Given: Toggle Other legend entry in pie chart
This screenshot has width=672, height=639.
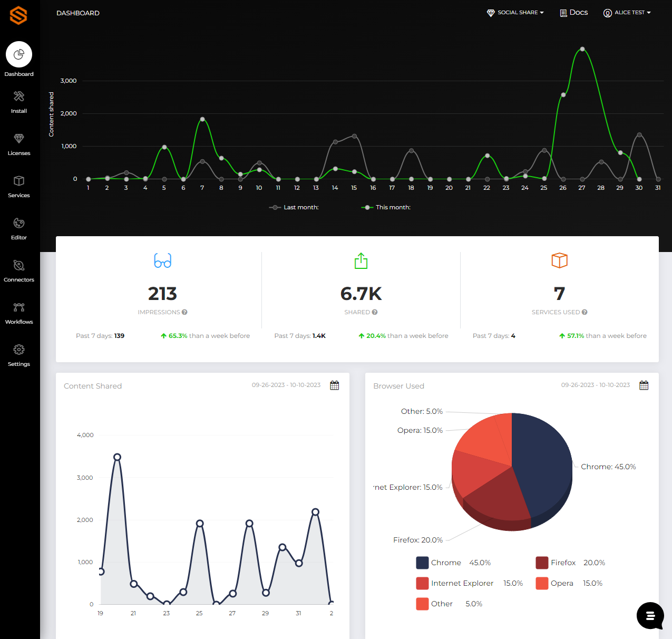Looking at the screenshot, I should (449, 604).
